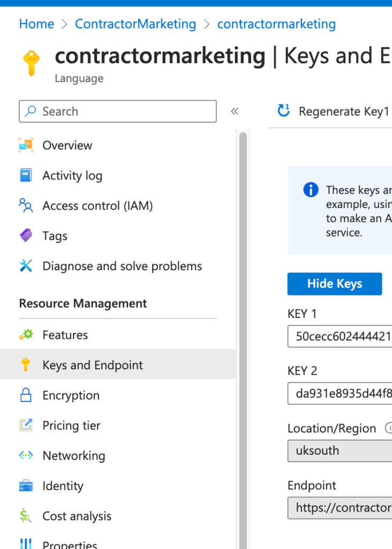Click the Endpoint label
392x549 pixels.
[x=312, y=485]
